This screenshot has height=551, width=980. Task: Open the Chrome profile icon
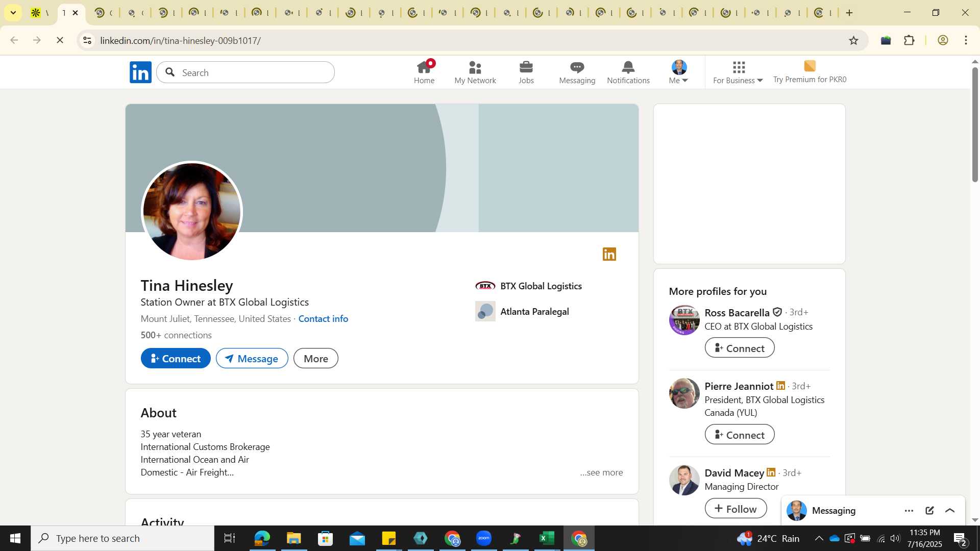[x=943, y=40]
